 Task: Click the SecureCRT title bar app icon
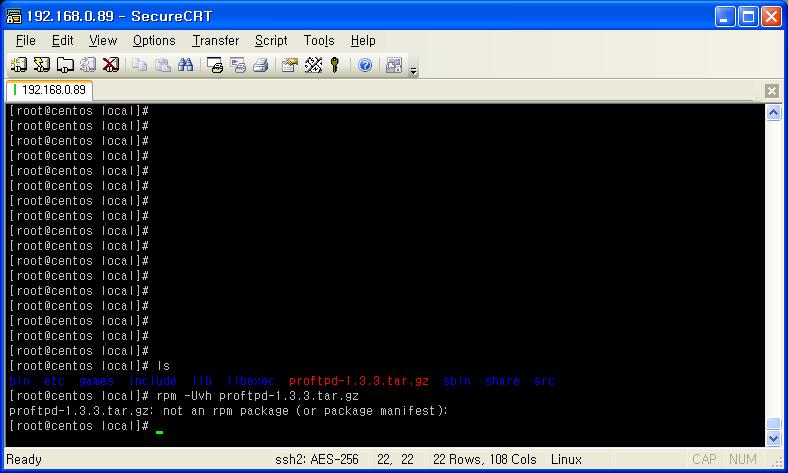(14, 16)
